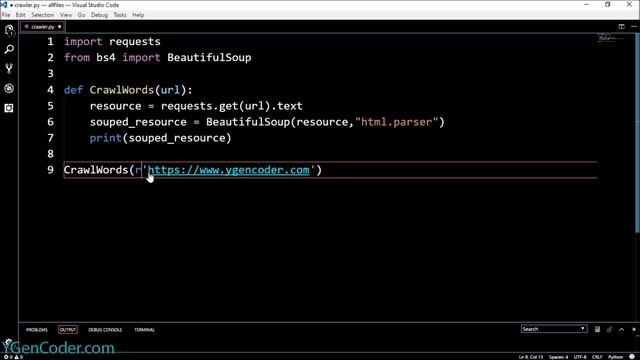Open the Edit menu
640x360 pixels.
tap(20, 15)
